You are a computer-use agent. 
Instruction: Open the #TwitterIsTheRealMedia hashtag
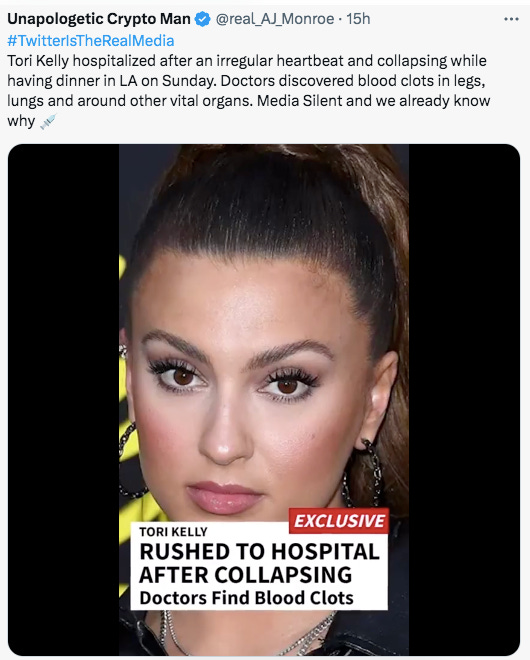pyautogui.click(x=91, y=40)
